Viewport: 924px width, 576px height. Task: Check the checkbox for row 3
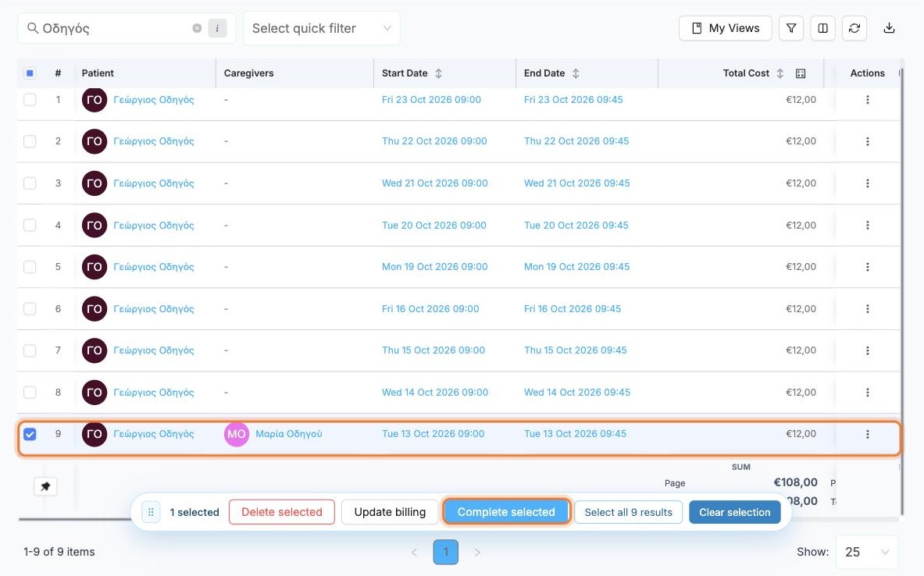(30, 183)
